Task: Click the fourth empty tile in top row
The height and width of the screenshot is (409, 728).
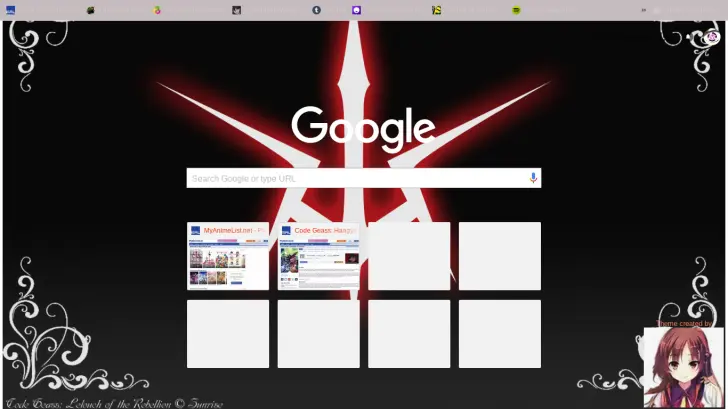Action: tap(499, 256)
